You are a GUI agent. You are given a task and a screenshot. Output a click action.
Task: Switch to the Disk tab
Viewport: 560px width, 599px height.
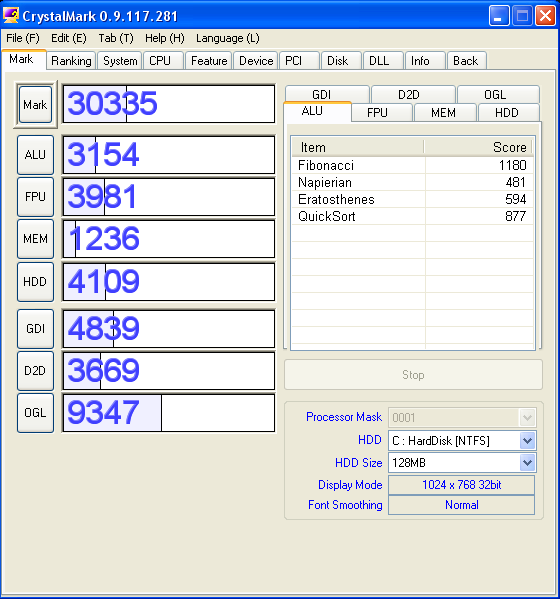[x=341, y=61]
